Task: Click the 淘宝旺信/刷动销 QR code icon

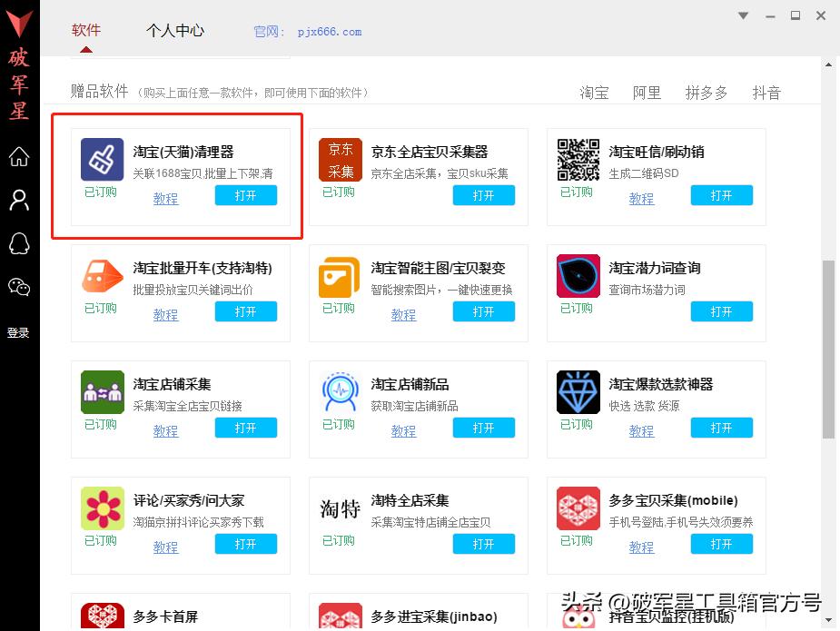Action: pos(578,160)
